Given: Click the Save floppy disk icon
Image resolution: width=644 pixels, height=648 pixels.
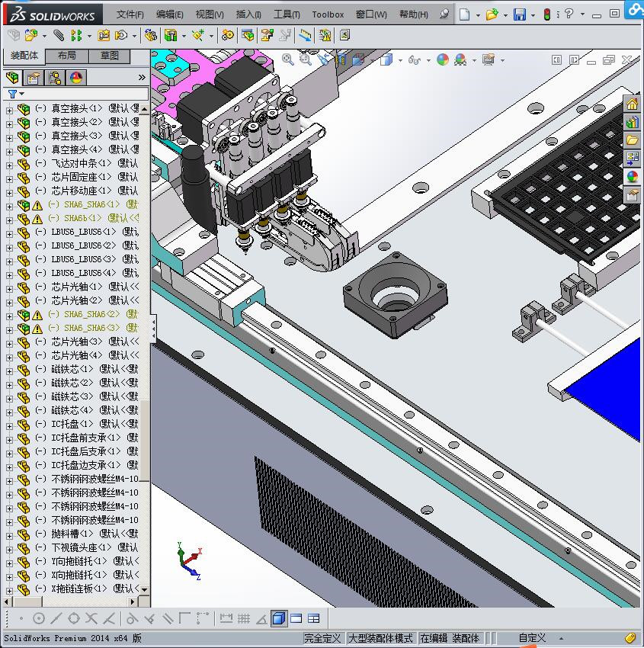Looking at the screenshot, I should (x=520, y=14).
